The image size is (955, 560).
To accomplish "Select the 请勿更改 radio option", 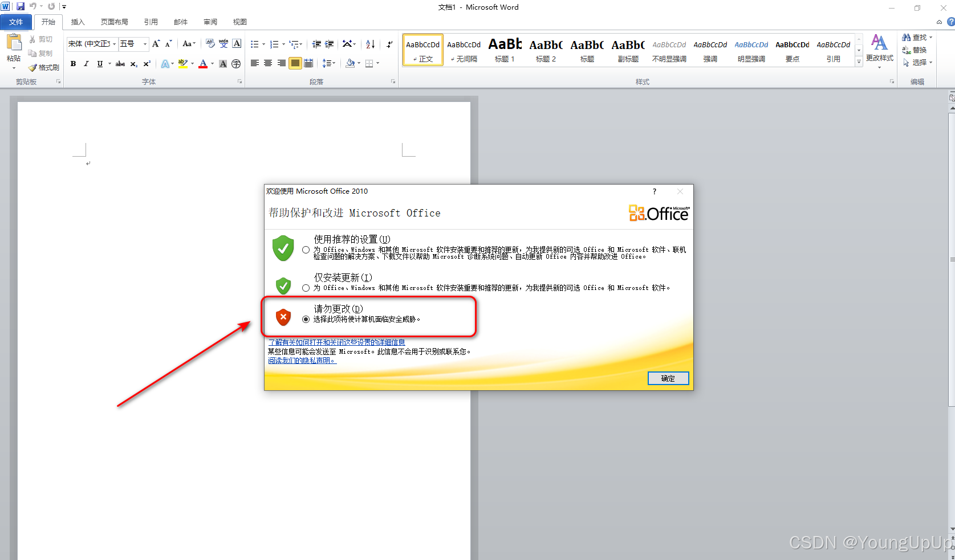I will click(306, 319).
